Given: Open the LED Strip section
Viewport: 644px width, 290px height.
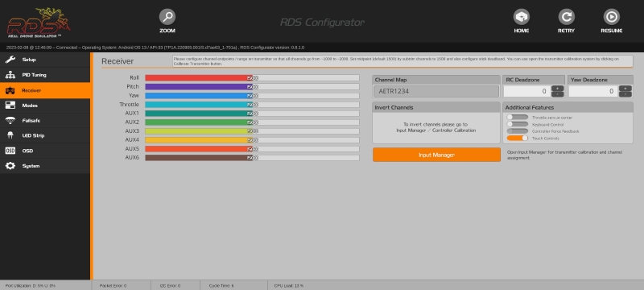Looking at the screenshot, I should click(x=45, y=135).
